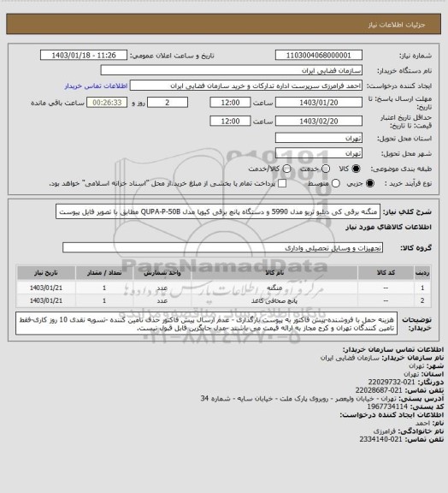Click the request creator name field
Viewport: 448px width, 493px height.
click(246, 86)
